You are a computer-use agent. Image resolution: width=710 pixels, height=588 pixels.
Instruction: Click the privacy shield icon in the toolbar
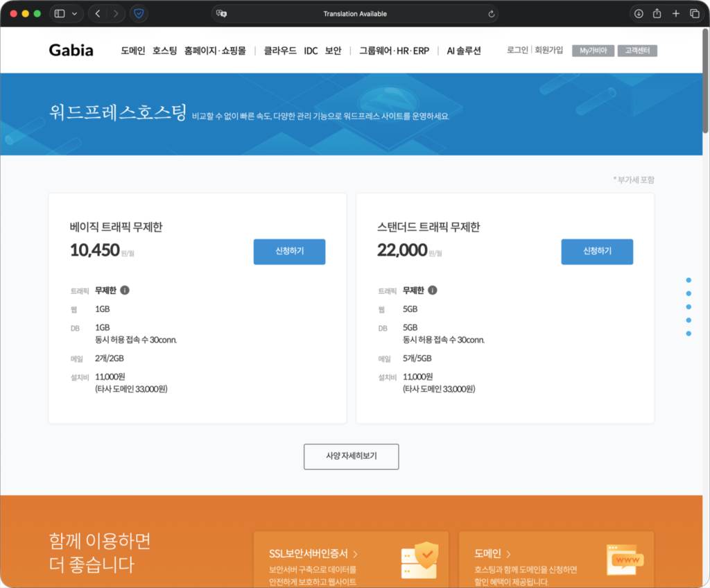pyautogui.click(x=139, y=14)
